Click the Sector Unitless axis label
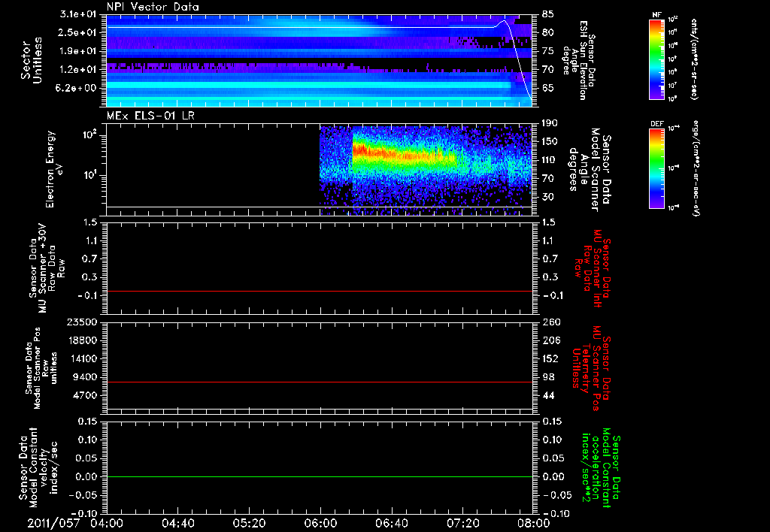Image resolution: width=770 pixels, height=532 pixels. point(30,62)
